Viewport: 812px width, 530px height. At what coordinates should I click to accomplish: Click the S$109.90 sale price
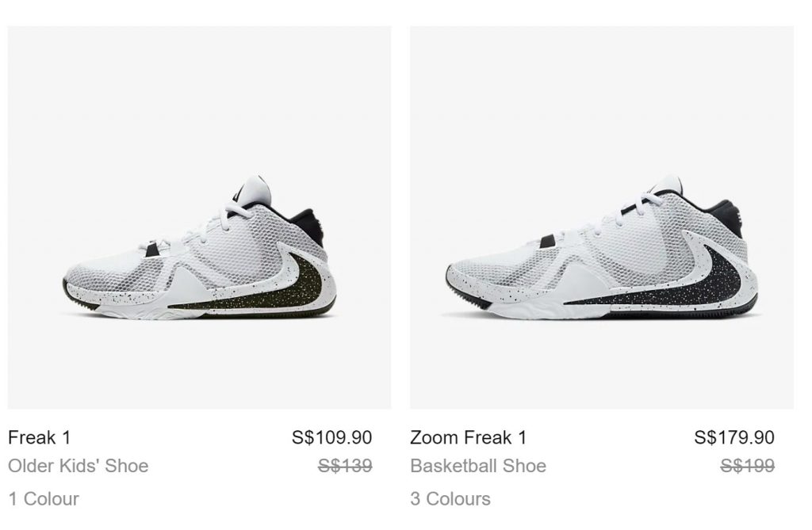point(331,437)
